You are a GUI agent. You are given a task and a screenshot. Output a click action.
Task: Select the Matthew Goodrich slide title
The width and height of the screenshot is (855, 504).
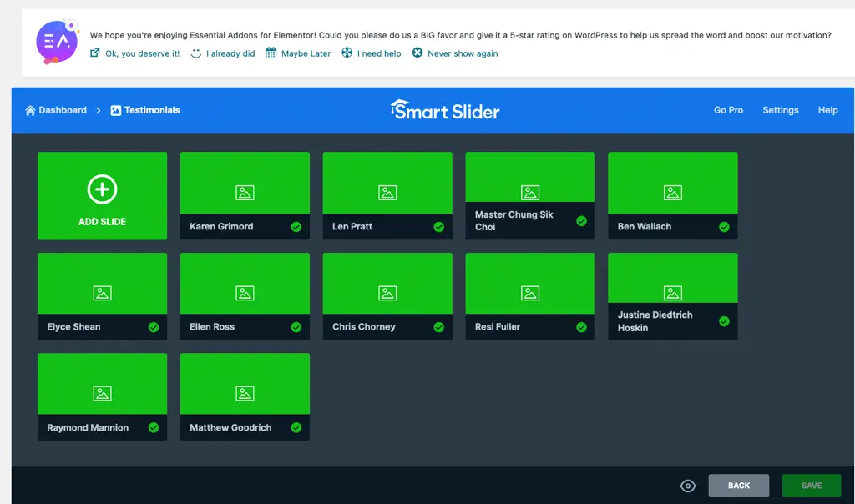(230, 428)
